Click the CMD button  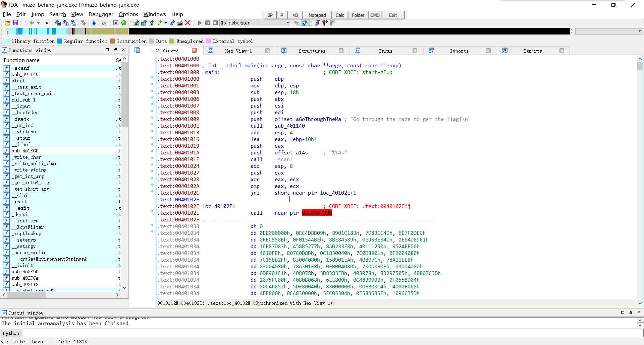(375, 15)
